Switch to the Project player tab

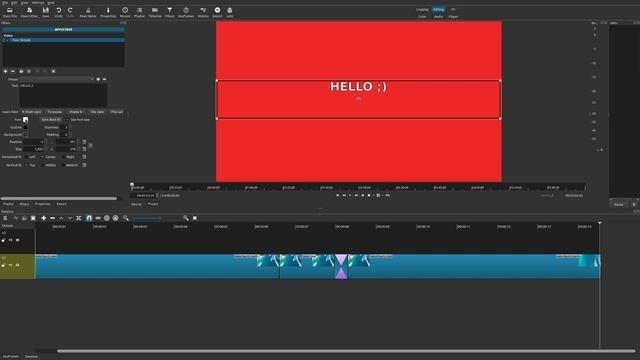pyautogui.click(x=153, y=204)
